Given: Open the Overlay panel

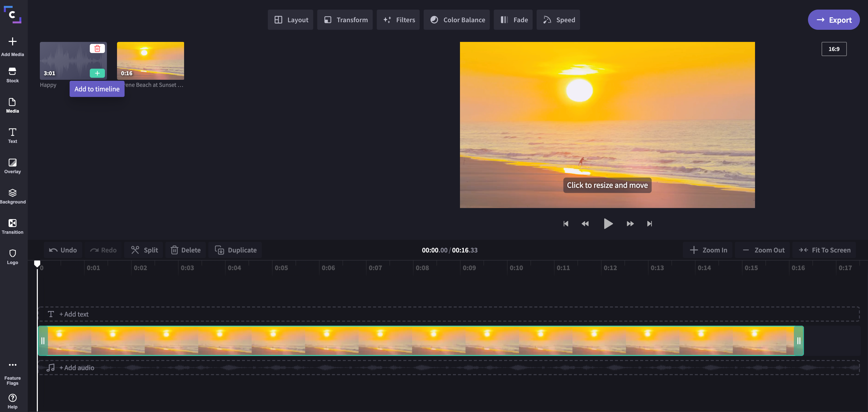Looking at the screenshot, I should tap(12, 166).
